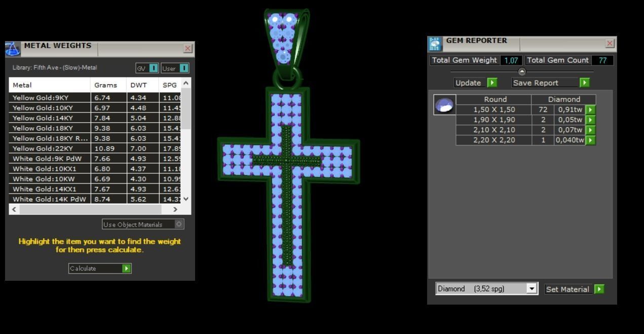Click green arrow on 1,90 X 1,90 row
Image resolution: width=644 pixels, height=334 pixels.
click(590, 120)
